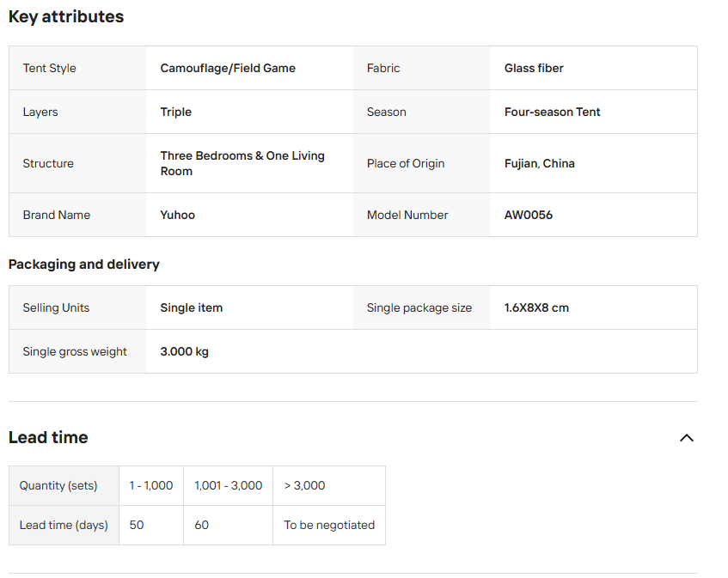The height and width of the screenshot is (578, 728).
Task: Select Three Bedrooms & One Living Room text
Action: click(242, 163)
